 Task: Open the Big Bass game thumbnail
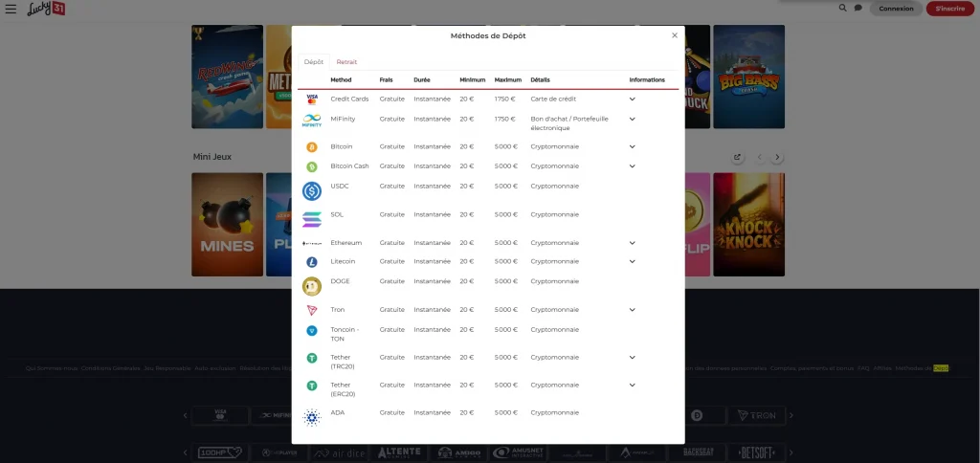(x=748, y=77)
